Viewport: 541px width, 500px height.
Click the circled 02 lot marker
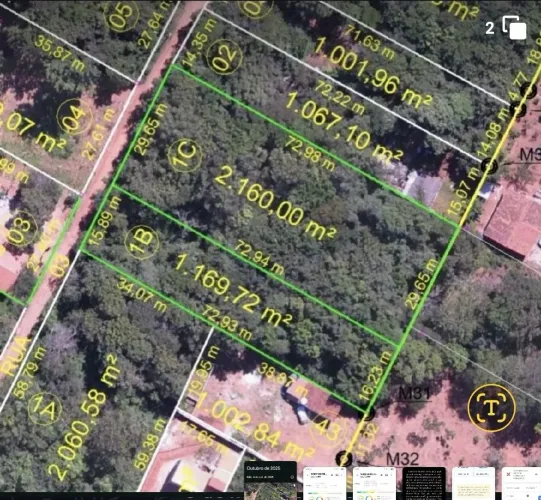225,57
